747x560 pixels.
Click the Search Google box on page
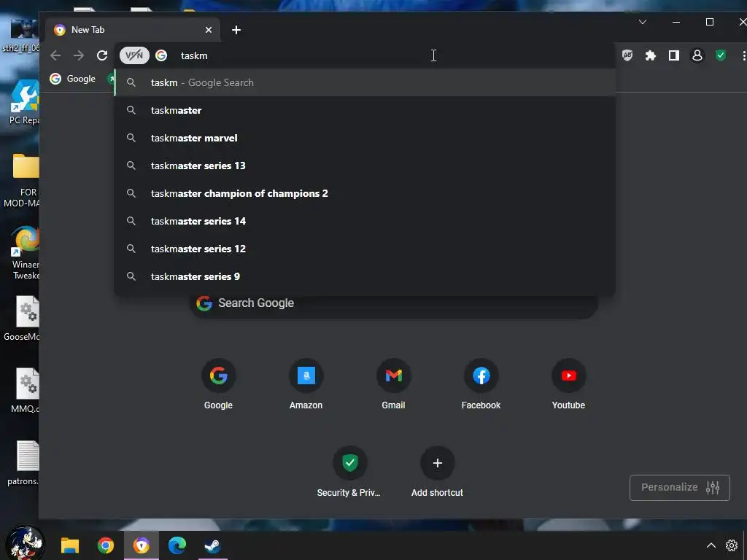coord(393,303)
